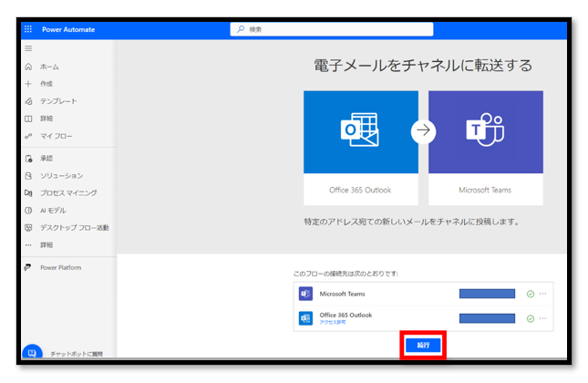
Task: Click the 続行 continue button
Action: tap(423, 345)
